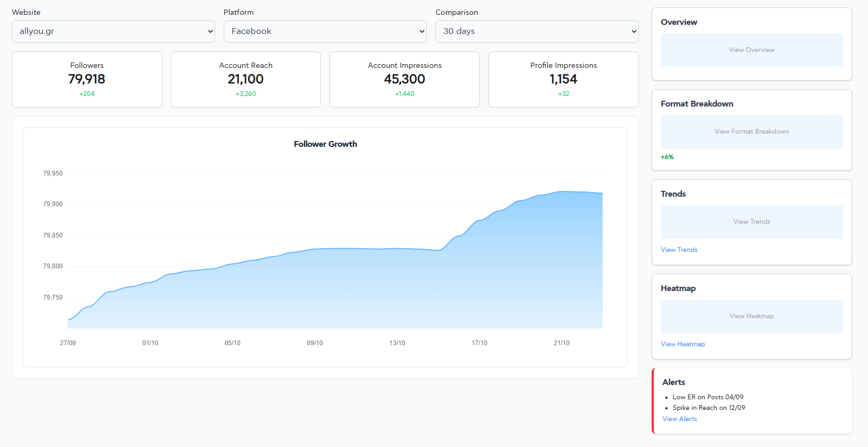Follow the blue View Heatmap link
868x447 pixels.
pyautogui.click(x=682, y=344)
